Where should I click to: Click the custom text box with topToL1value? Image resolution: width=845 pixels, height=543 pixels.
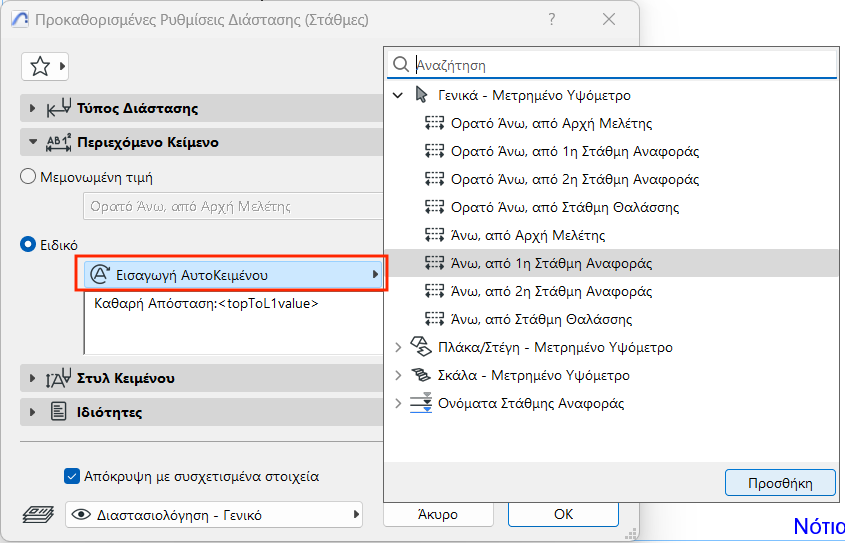[234, 323]
